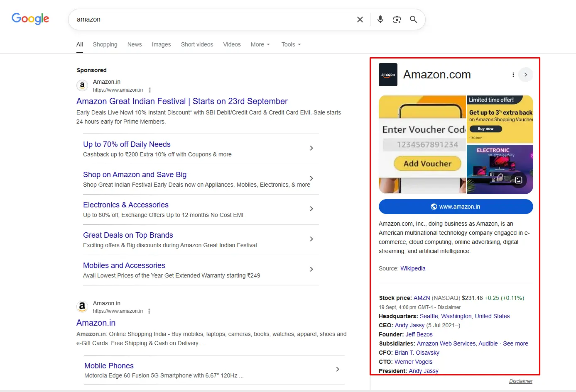
Task: Click the AMZN stock ticker link
Action: pos(422,298)
